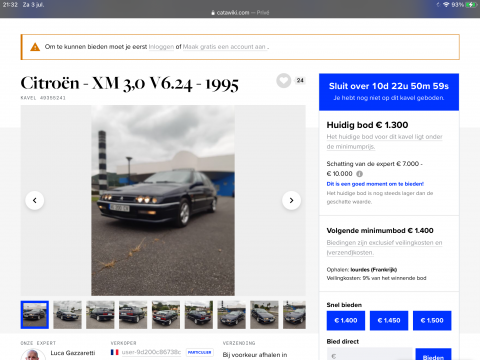This screenshot has width=480, height=360.
Task: Advance to next car photo arrow
Action: [x=291, y=200]
